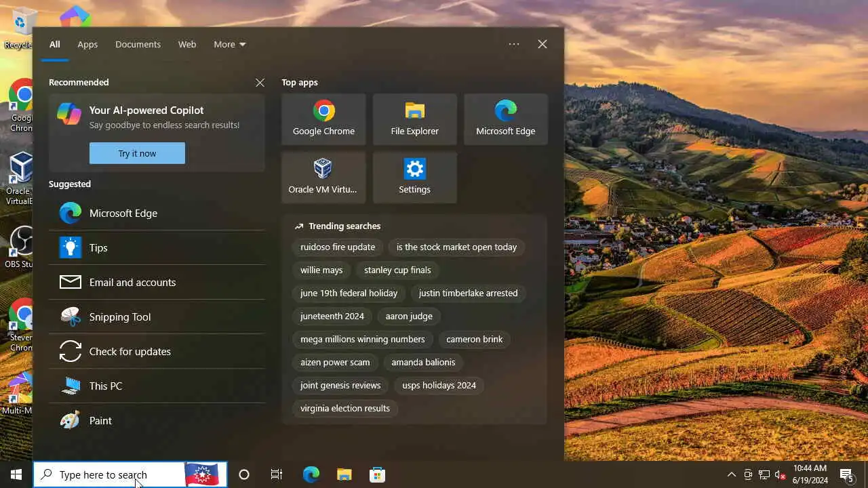Viewport: 868px width, 488px height.
Task: Search usps holidays 2024
Action: pyautogui.click(x=439, y=386)
